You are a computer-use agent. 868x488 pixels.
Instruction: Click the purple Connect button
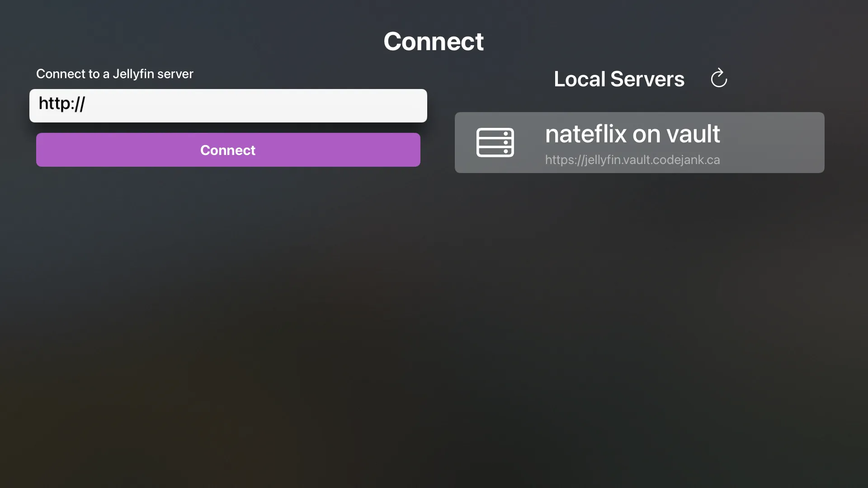228,150
